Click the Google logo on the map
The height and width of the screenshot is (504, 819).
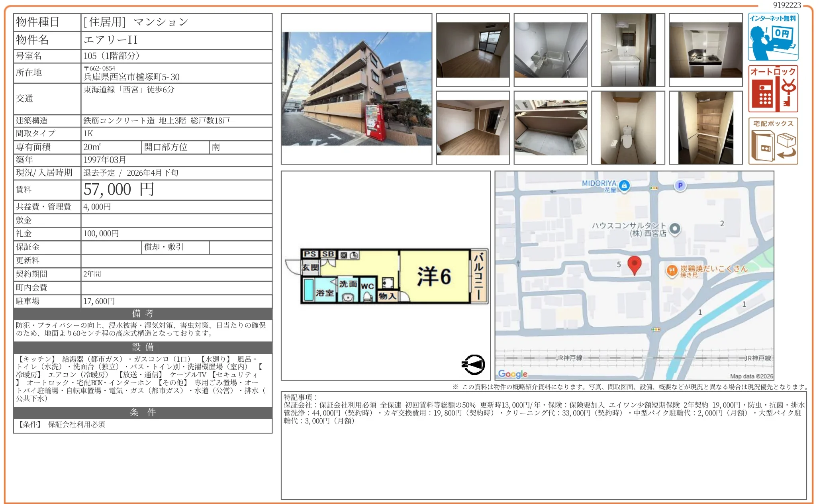513,374
